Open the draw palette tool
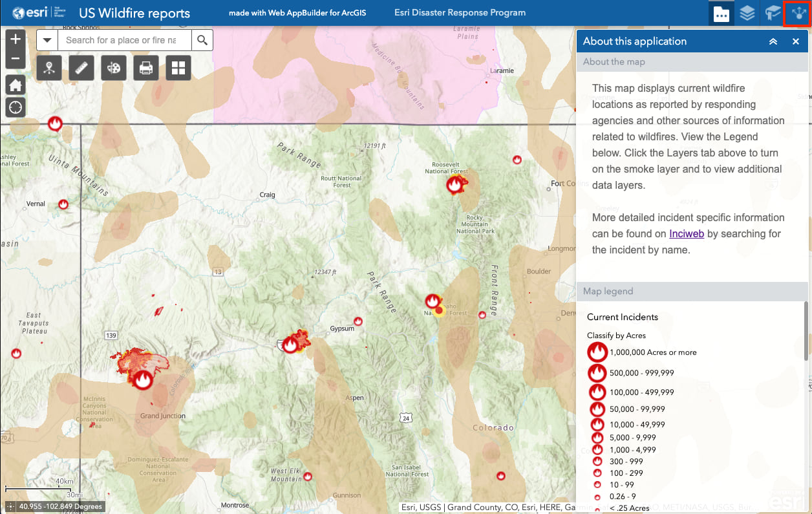The height and width of the screenshot is (514, 812). pyautogui.click(x=114, y=67)
